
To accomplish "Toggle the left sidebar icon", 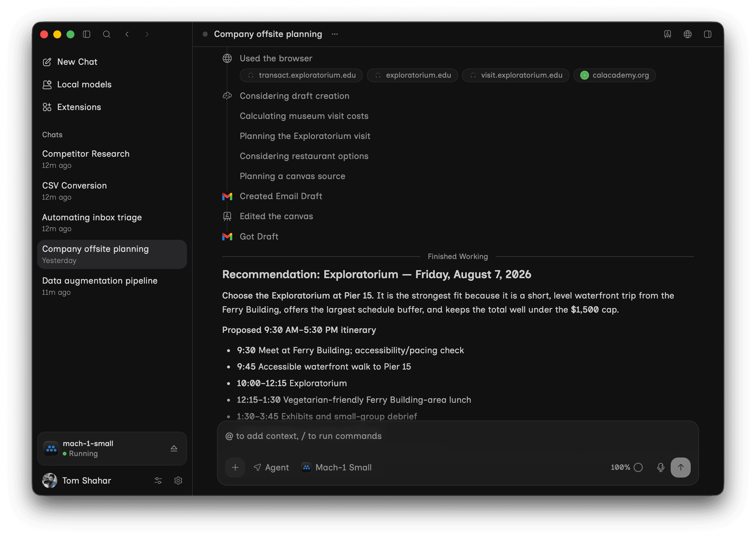I will click(x=86, y=34).
